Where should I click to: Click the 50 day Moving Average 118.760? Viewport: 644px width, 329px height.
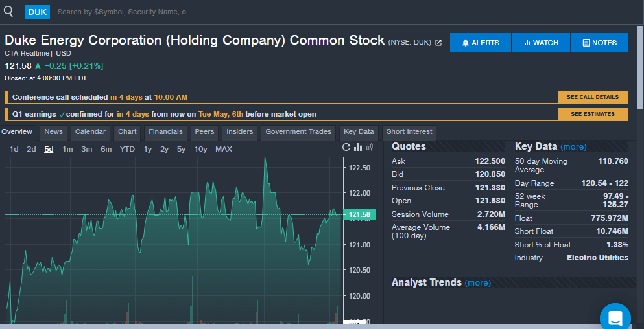[614, 161]
